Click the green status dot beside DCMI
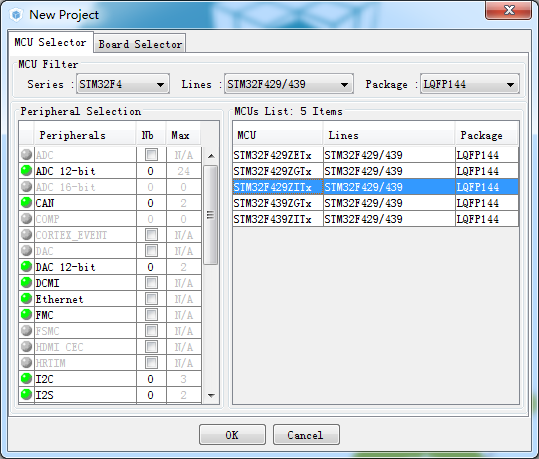Viewport: 539px width, 459px height. 26,283
